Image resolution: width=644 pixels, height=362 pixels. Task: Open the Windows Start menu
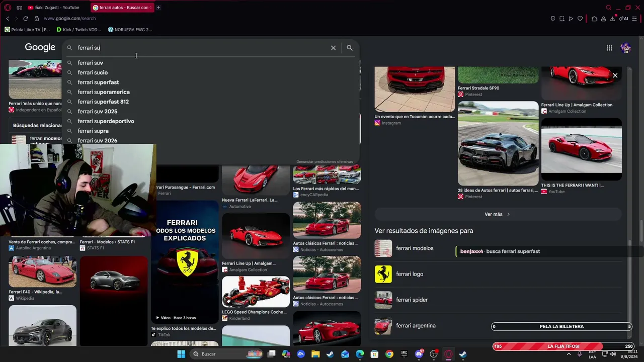pos(181,354)
